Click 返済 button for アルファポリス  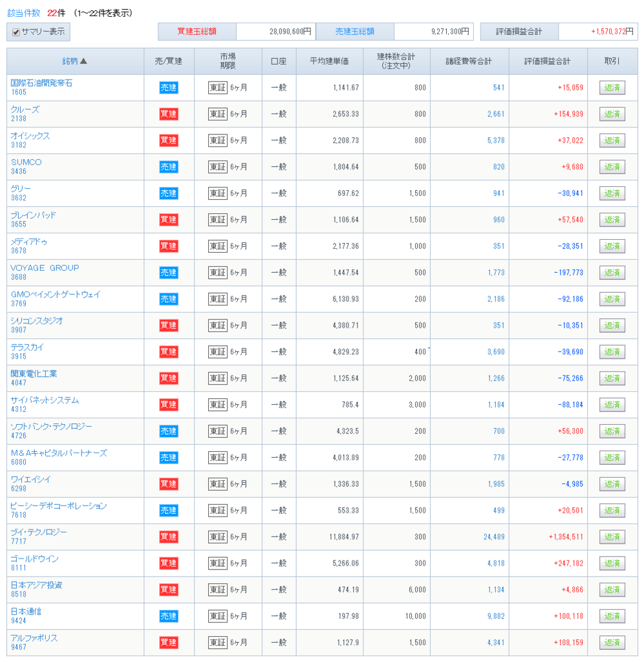click(x=612, y=643)
